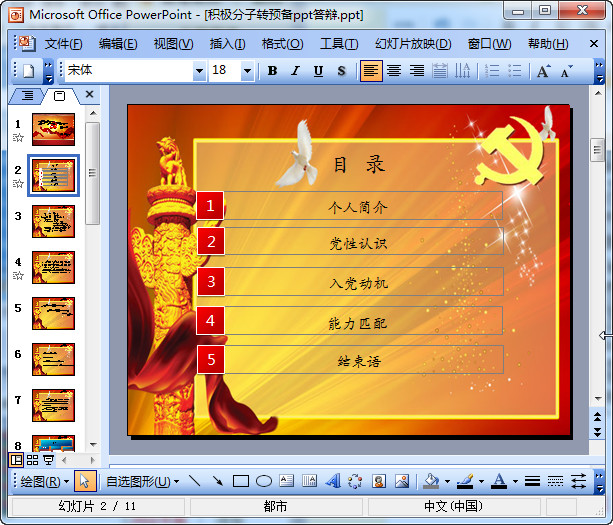613x525 pixels.
Task: Open the 帮助(H) menu
Action: pos(548,44)
